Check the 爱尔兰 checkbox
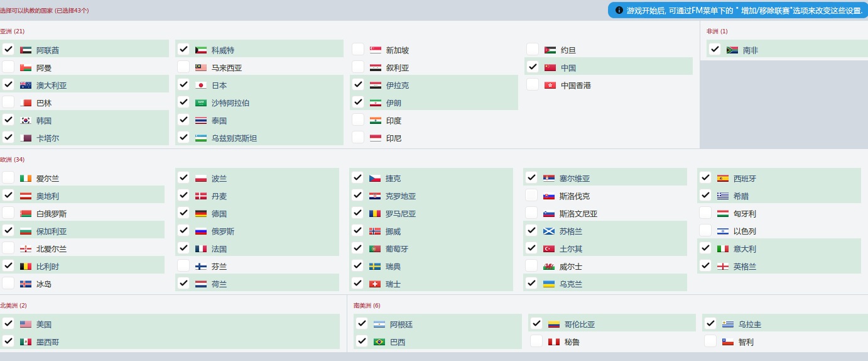Image resolution: width=868 pixels, height=361 pixels. (x=8, y=177)
